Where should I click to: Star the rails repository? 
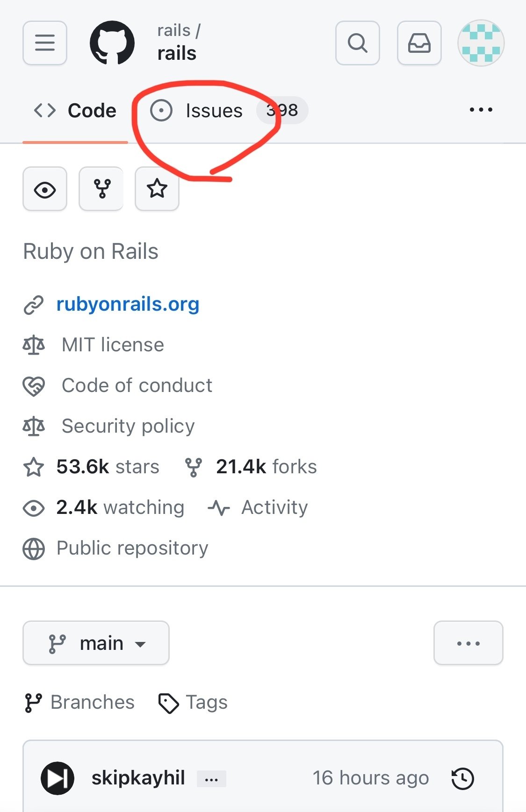(157, 189)
